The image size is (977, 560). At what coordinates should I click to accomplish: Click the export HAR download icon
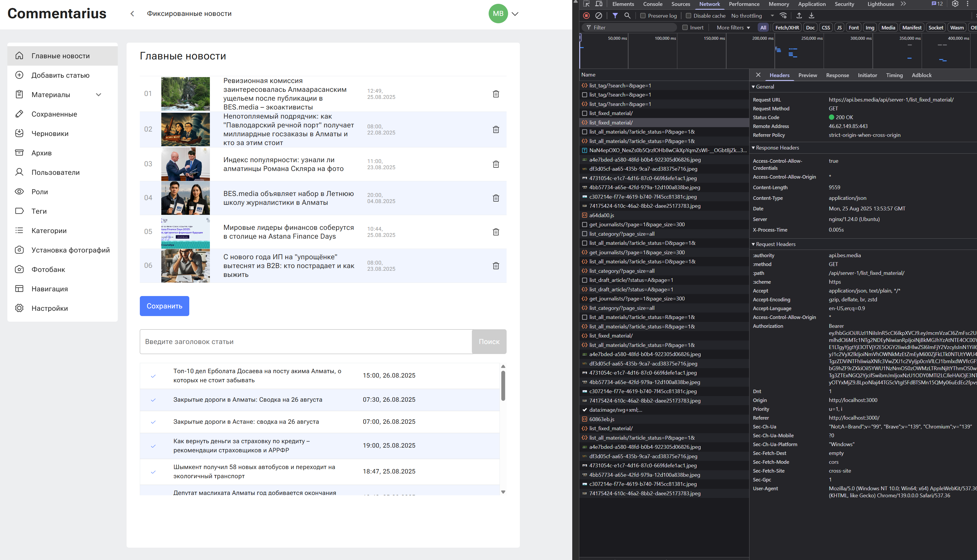pyautogui.click(x=811, y=16)
